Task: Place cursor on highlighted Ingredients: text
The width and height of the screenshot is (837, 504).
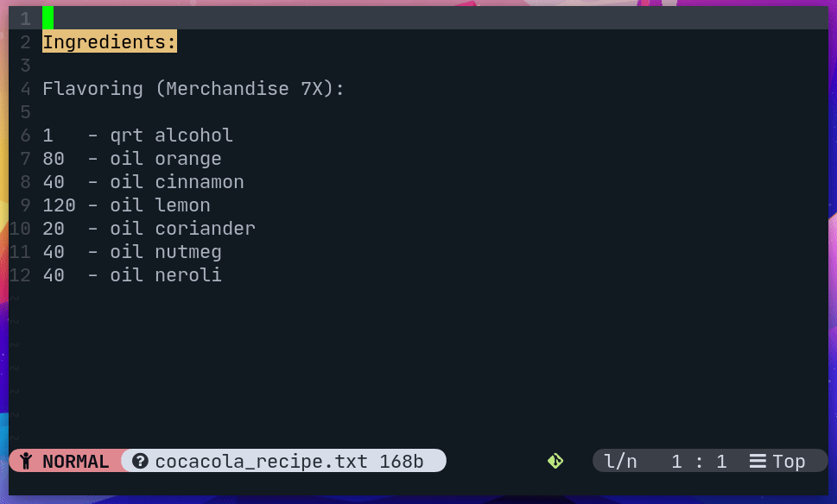Action: (110, 41)
